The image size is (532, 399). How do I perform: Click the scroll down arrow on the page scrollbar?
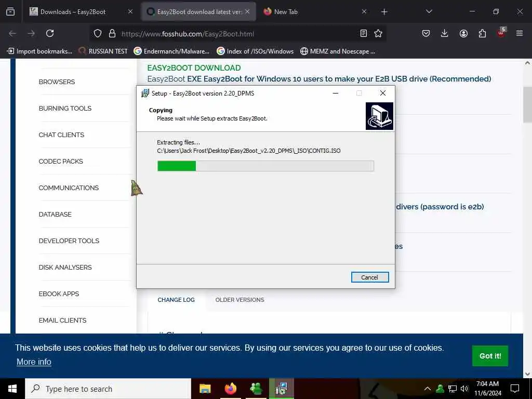pos(527,374)
